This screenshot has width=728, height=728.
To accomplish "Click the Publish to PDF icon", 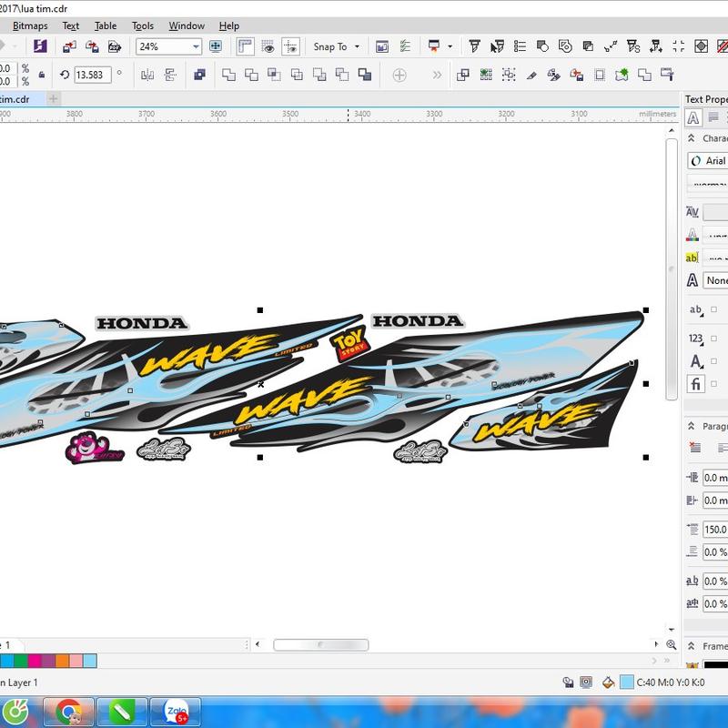I will pyautogui.click(x=115, y=46).
